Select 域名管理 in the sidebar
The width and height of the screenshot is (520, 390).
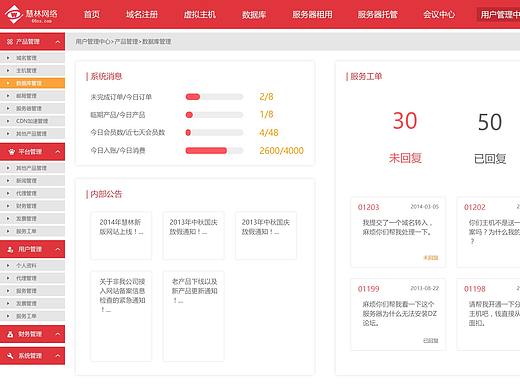pos(32,58)
